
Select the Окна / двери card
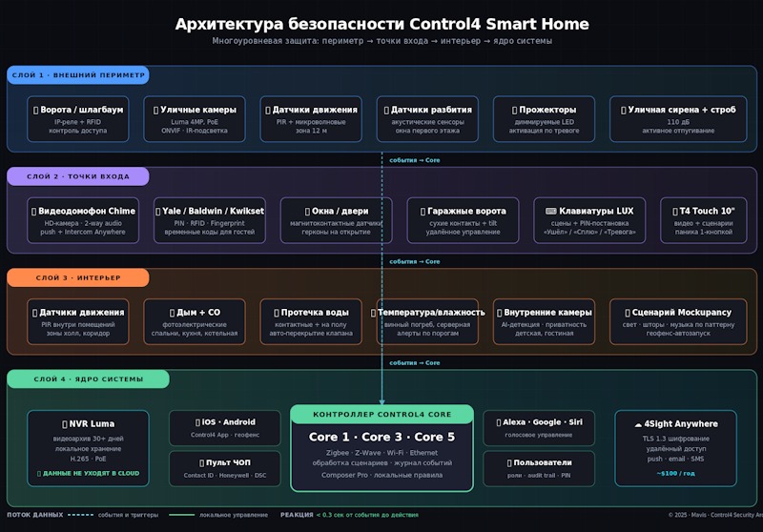click(337, 220)
